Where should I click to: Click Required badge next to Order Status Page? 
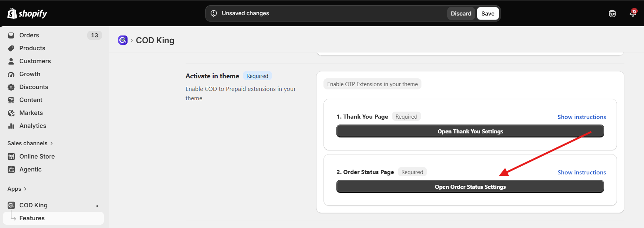point(412,172)
